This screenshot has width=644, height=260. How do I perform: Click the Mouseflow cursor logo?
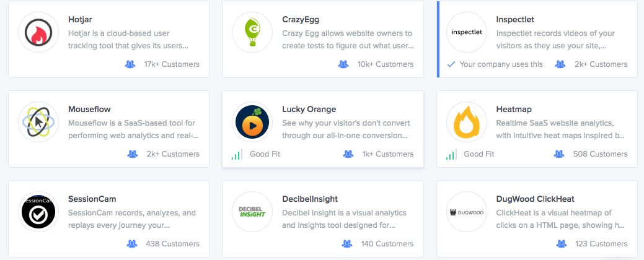pos(38,122)
